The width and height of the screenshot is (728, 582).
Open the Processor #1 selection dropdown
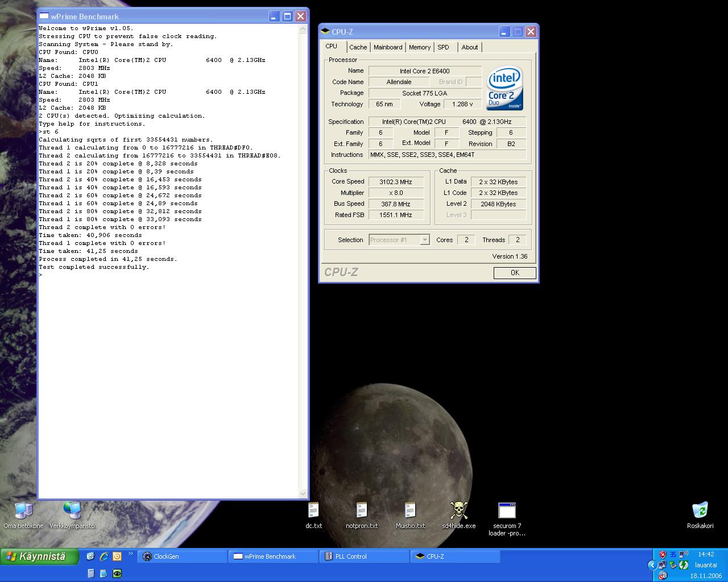399,240
